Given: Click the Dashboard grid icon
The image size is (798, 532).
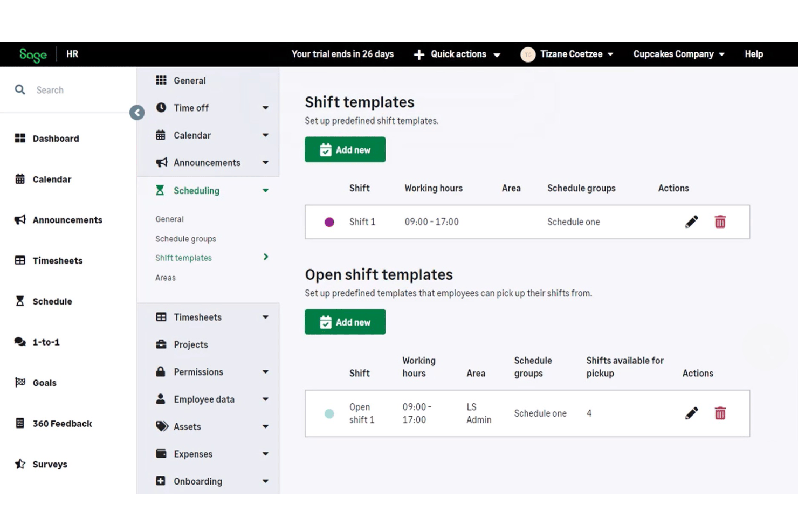Looking at the screenshot, I should (20, 138).
